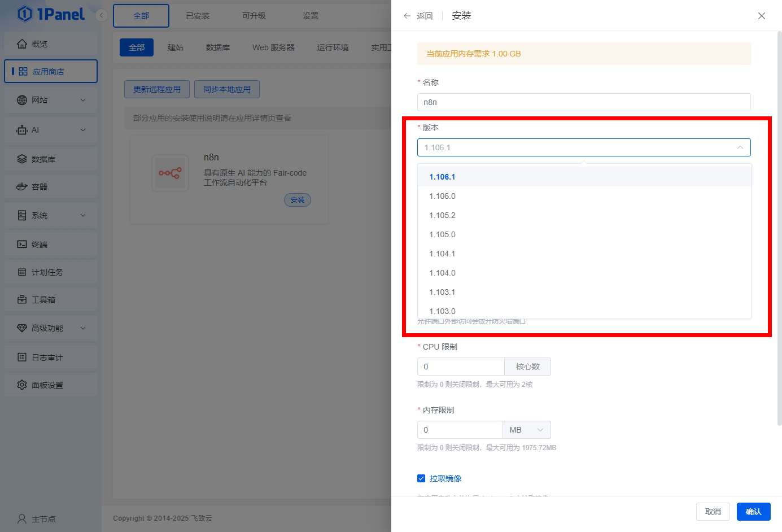Click the server icon beside 系统

22,215
